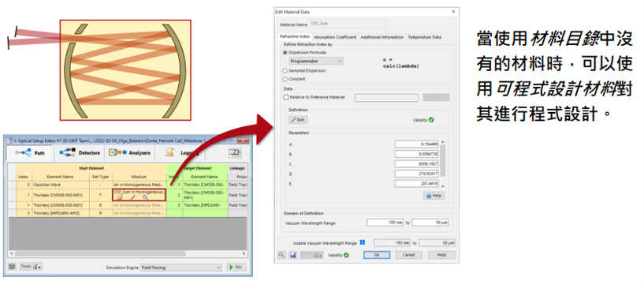The height and width of the screenshot is (285, 644).
Task: Click the save disk icon in dialog
Action: [293, 255]
